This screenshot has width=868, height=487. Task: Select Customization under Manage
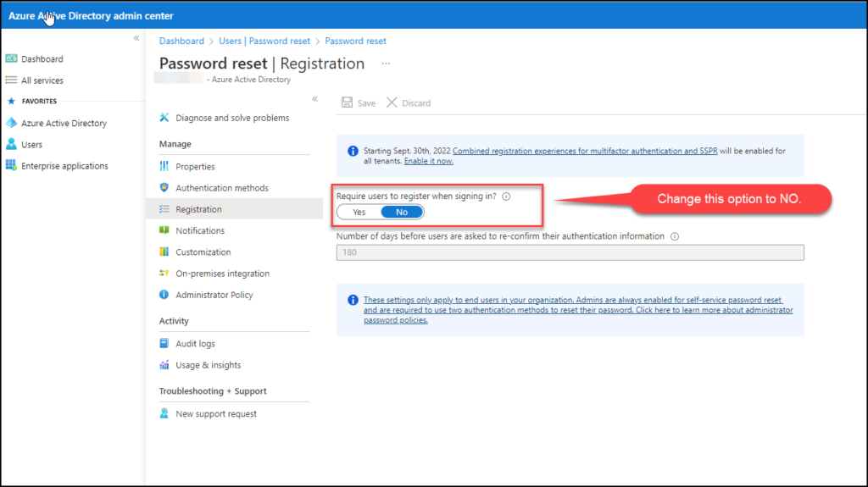pos(203,252)
